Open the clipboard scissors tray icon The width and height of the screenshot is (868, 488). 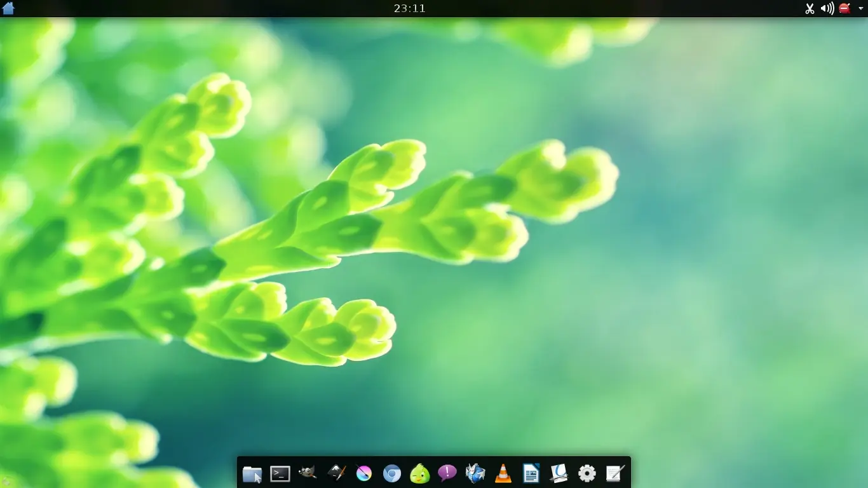810,8
